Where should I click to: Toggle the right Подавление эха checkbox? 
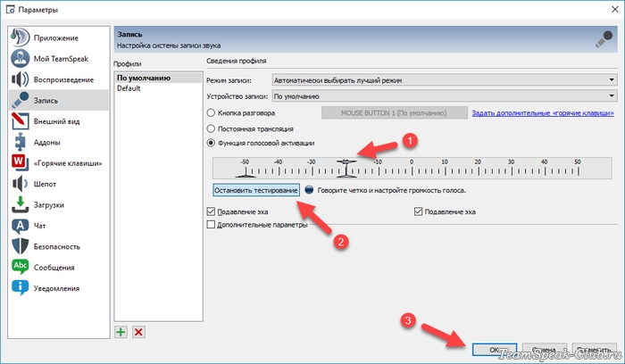pyautogui.click(x=418, y=211)
